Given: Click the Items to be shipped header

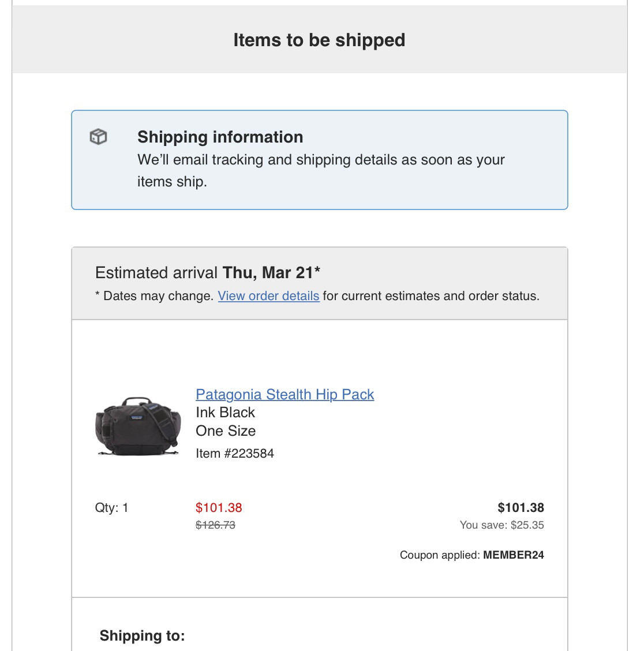Looking at the screenshot, I should click(x=319, y=40).
